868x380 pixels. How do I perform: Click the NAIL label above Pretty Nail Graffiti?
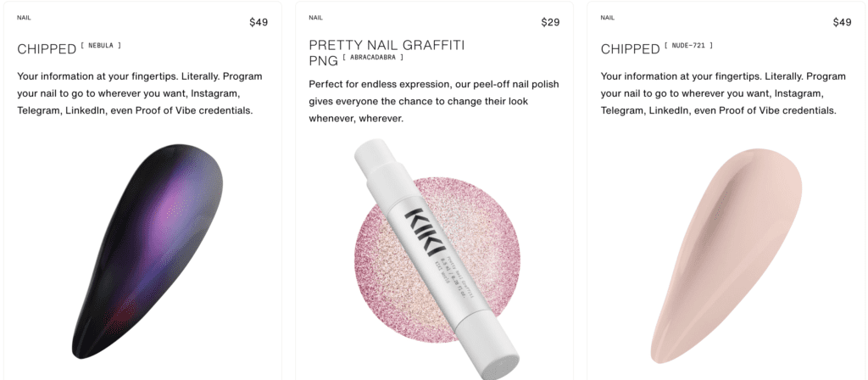315,17
